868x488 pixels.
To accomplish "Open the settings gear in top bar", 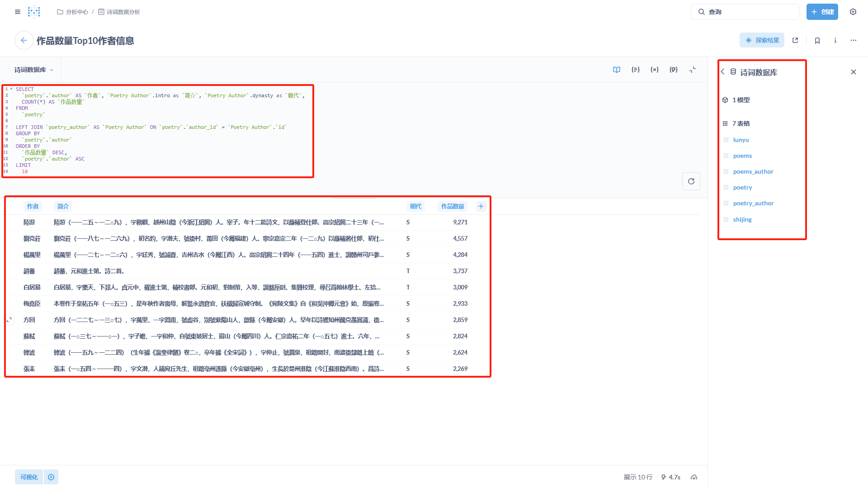I will click(853, 12).
